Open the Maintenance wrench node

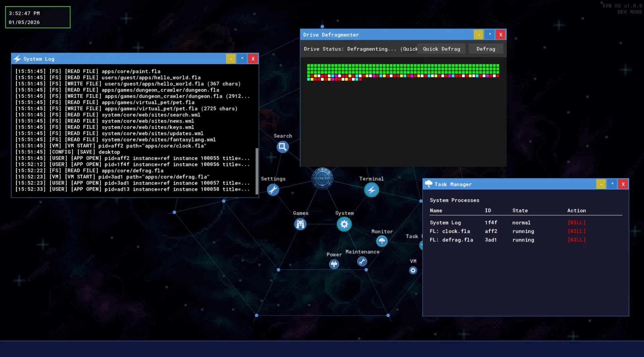[x=362, y=261]
